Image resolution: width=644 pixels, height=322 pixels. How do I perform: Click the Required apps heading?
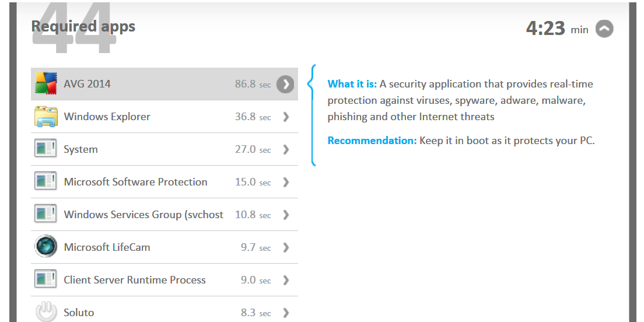pos(83,26)
